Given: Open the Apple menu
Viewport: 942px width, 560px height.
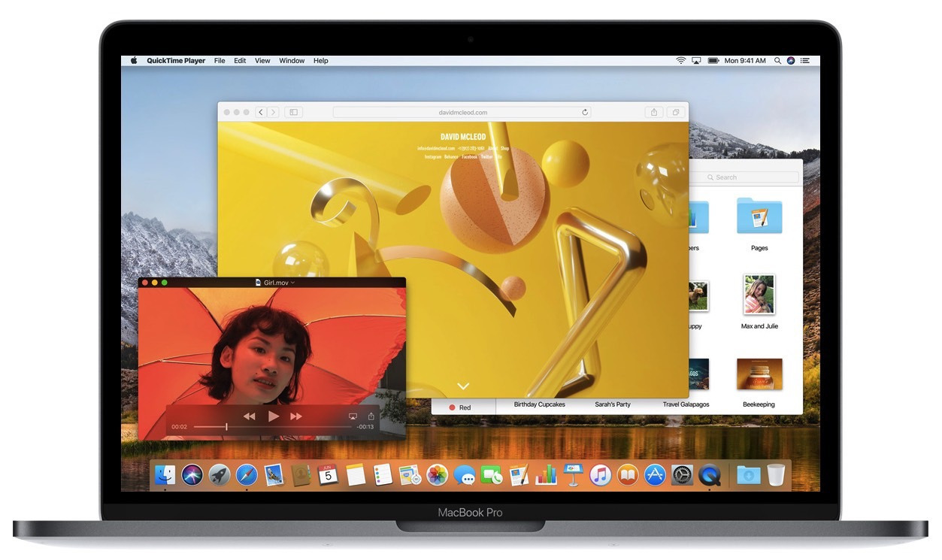Looking at the screenshot, I should [x=134, y=60].
